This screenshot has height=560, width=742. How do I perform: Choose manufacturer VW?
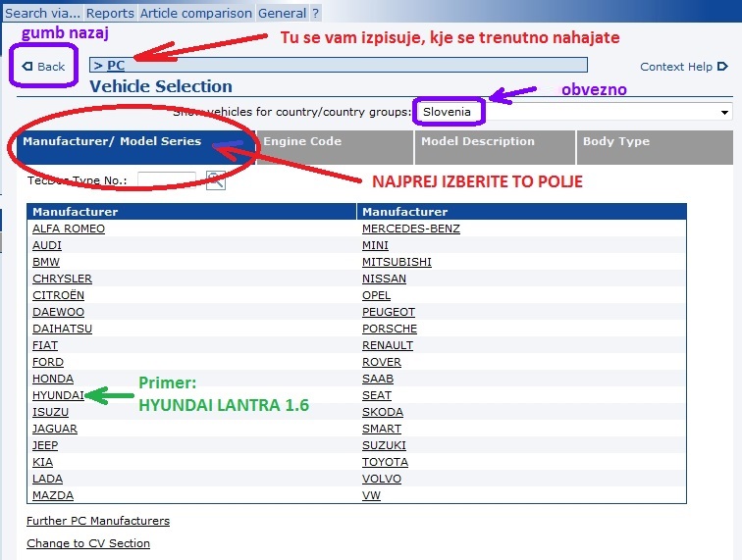tap(371, 495)
